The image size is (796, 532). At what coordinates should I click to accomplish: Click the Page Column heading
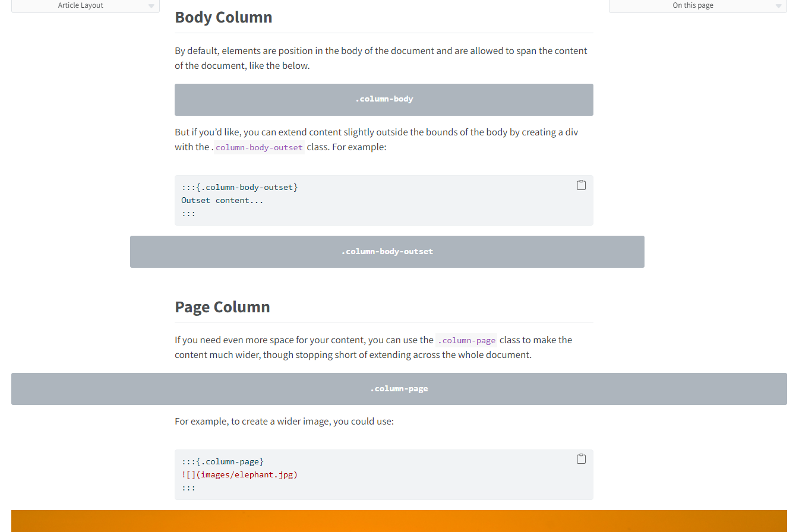point(222,307)
